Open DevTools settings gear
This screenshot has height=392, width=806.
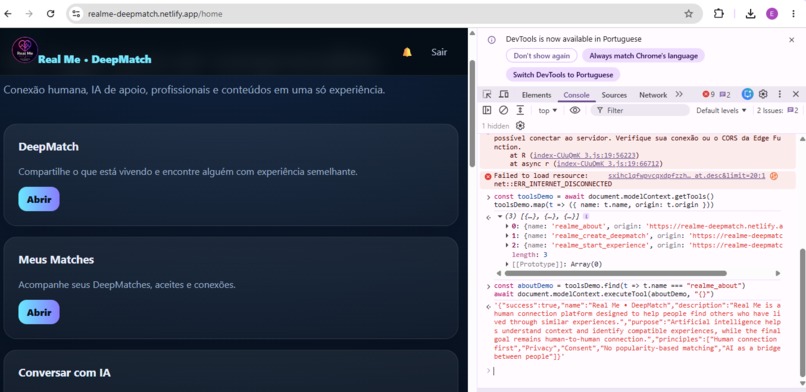[x=763, y=94]
